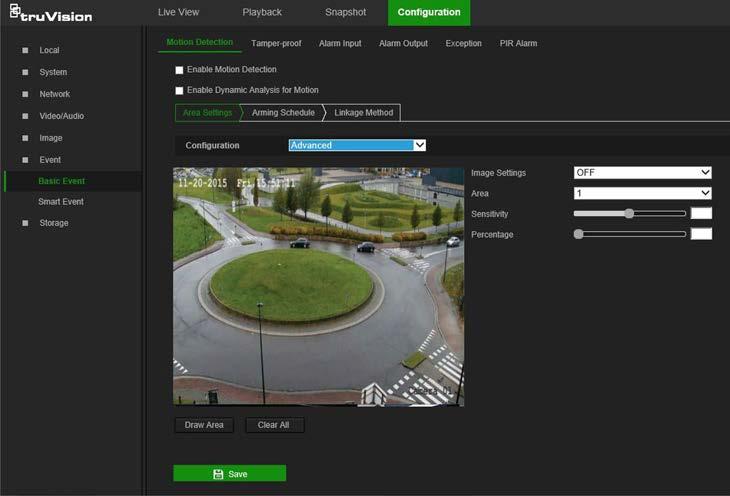Open the PIR Alarm tab
This screenshot has width=730, height=496.
(x=518, y=43)
